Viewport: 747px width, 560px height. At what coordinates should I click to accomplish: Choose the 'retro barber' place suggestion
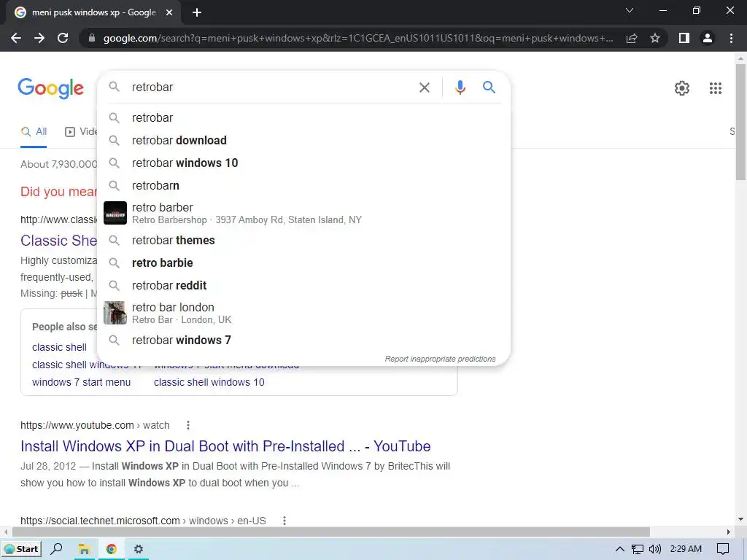click(x=303, y=213)
